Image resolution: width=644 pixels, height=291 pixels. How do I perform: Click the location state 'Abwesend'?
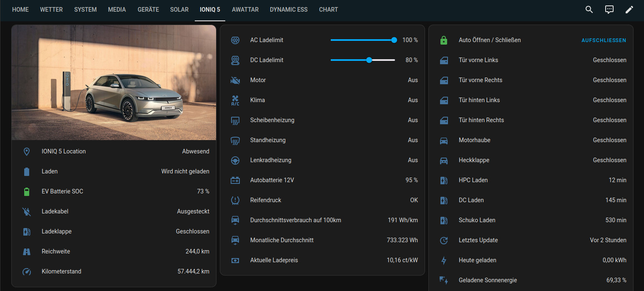196,151
